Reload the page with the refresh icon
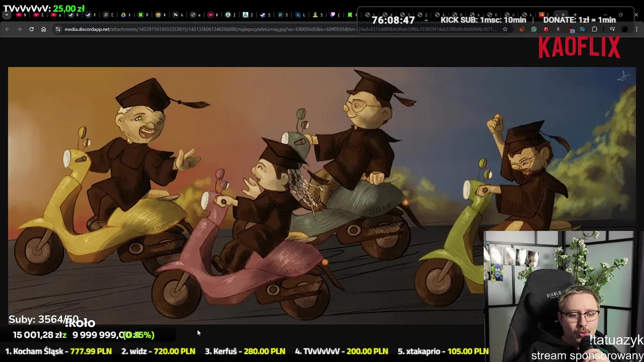644x362 pixels. 31,29
